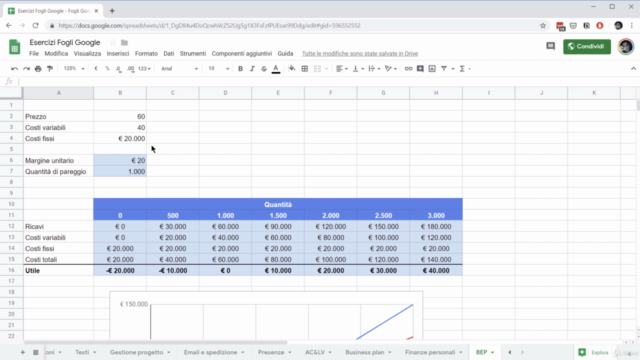Open the Modifica menu

[56, 53]
